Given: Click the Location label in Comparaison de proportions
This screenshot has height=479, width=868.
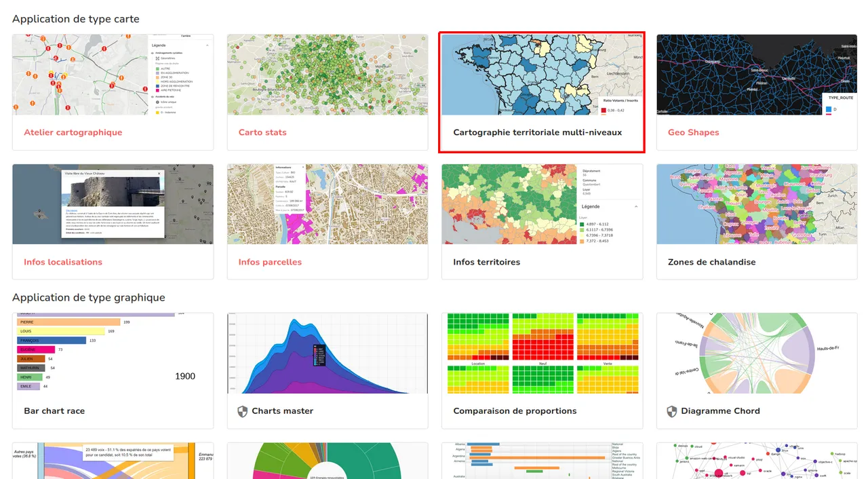Looking at the screenshot, I should (x=478, y=364).
